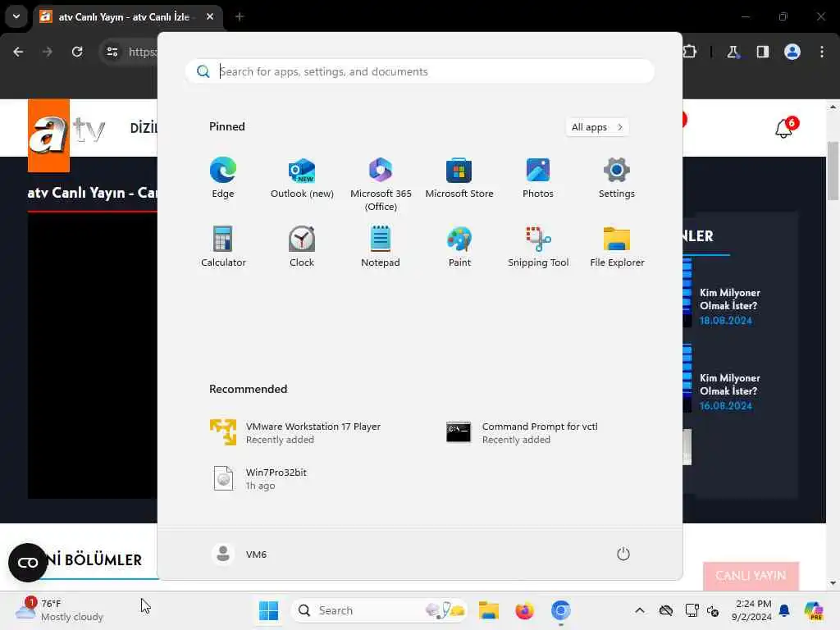The width and height of the screenshot is (840, 630).
Task: Click the atv logo on the webpage
Action: coord(66,134)
